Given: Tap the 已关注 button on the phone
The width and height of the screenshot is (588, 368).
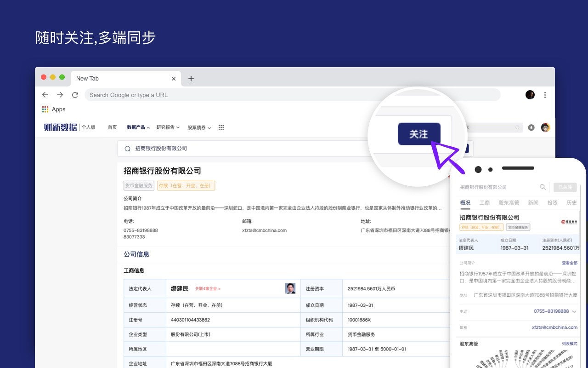Looking at the screenshot, I should pos(565,187).
